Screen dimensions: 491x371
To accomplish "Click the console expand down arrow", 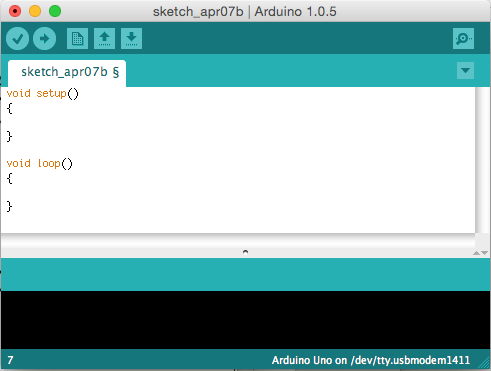I will click(x=485, y=253).
